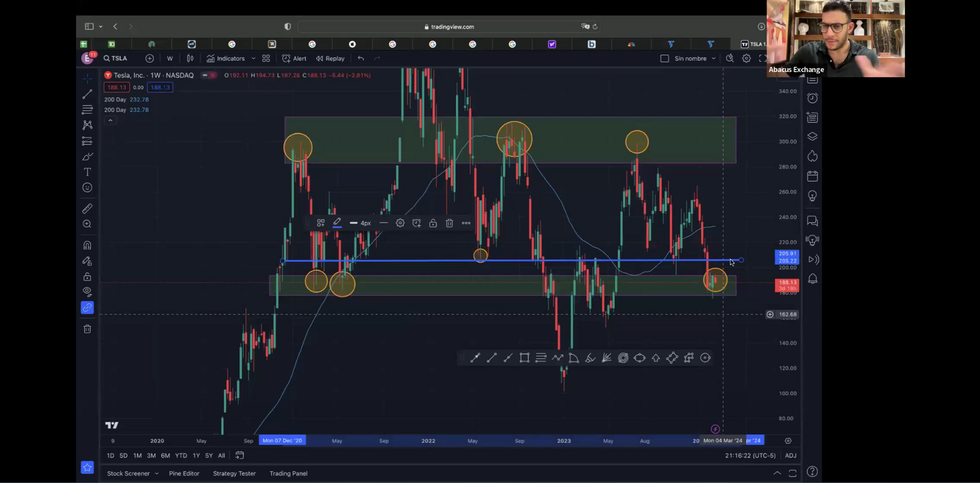
Task: Choose the text annotation tool
Action: pyautogui.click(x=87, y=172)
